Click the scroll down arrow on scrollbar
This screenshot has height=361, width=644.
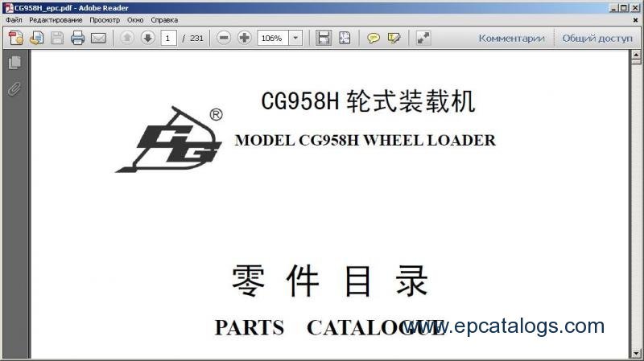click(x=636, y=353)
